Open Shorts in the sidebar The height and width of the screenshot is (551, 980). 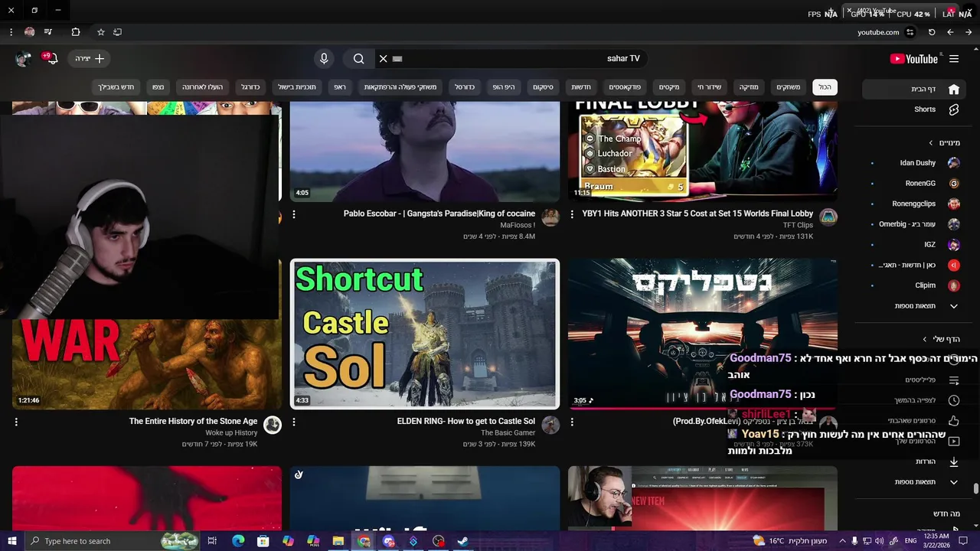point(913,109)
